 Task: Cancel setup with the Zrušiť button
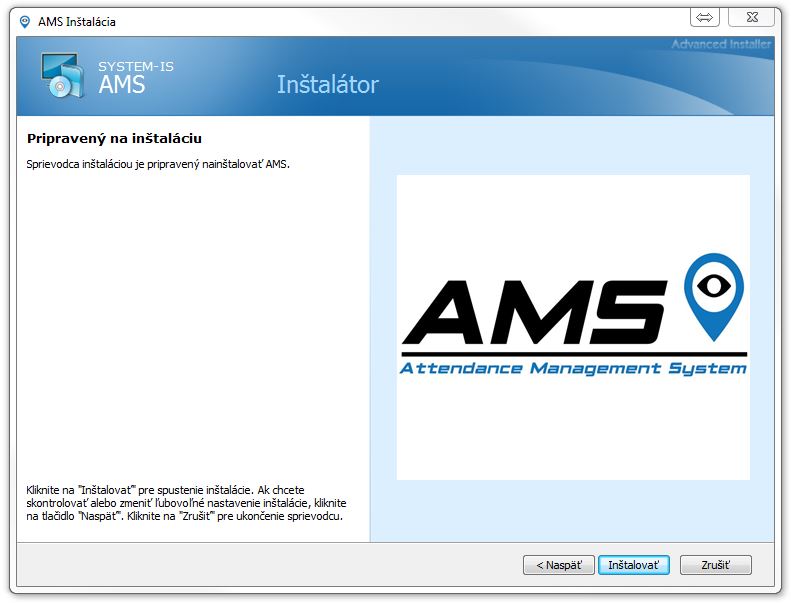point(715,565)
